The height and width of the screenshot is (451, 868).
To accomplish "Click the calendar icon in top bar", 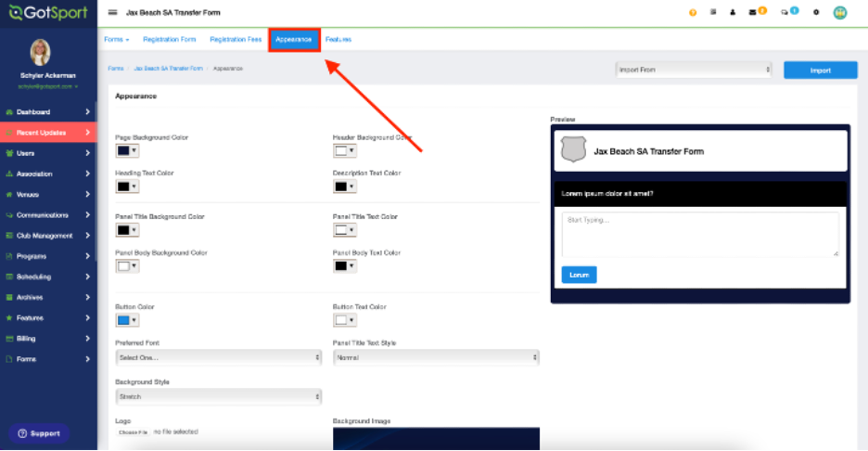I will (713, 12).
